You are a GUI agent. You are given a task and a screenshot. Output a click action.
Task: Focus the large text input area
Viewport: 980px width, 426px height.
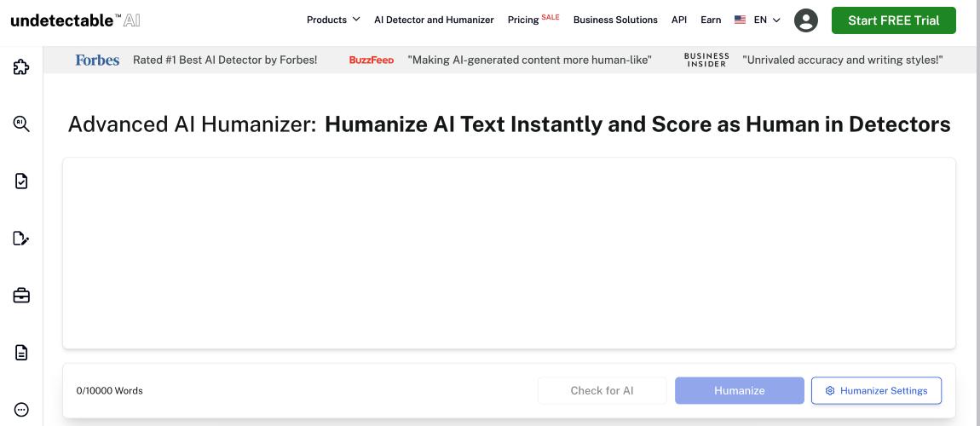509,253
